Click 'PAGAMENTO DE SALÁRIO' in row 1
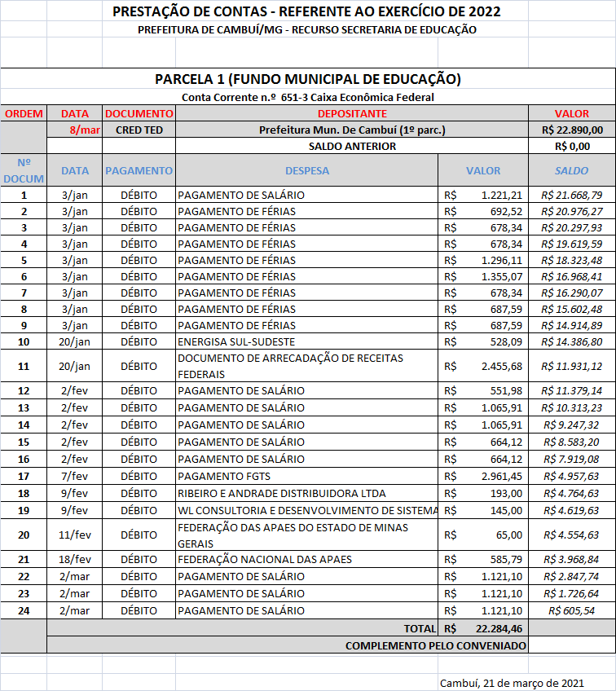 (306, 195)
